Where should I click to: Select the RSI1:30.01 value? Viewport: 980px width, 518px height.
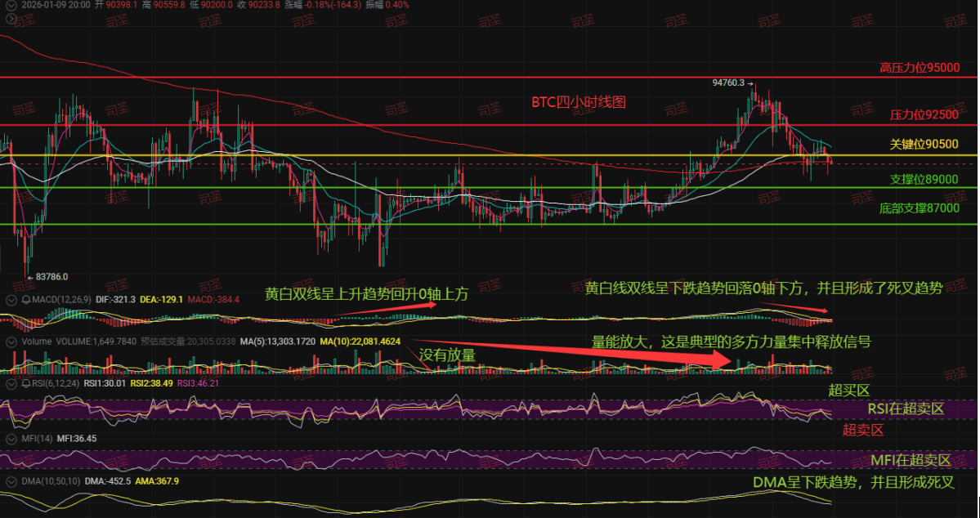tap(105, 384)
